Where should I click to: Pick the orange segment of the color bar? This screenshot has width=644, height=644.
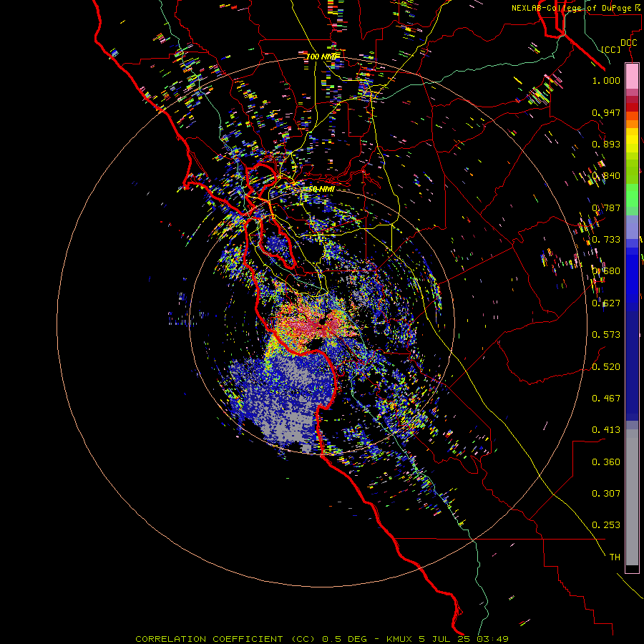tap(632, 124)
